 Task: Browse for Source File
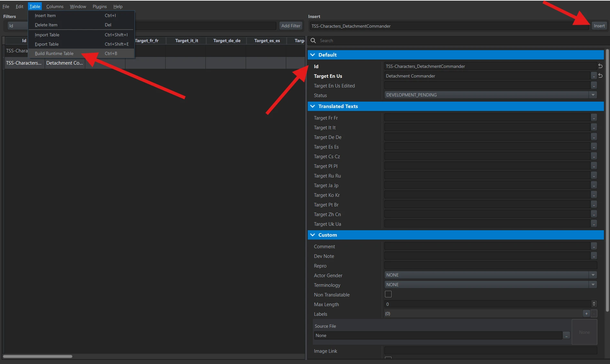coord(566,335)
